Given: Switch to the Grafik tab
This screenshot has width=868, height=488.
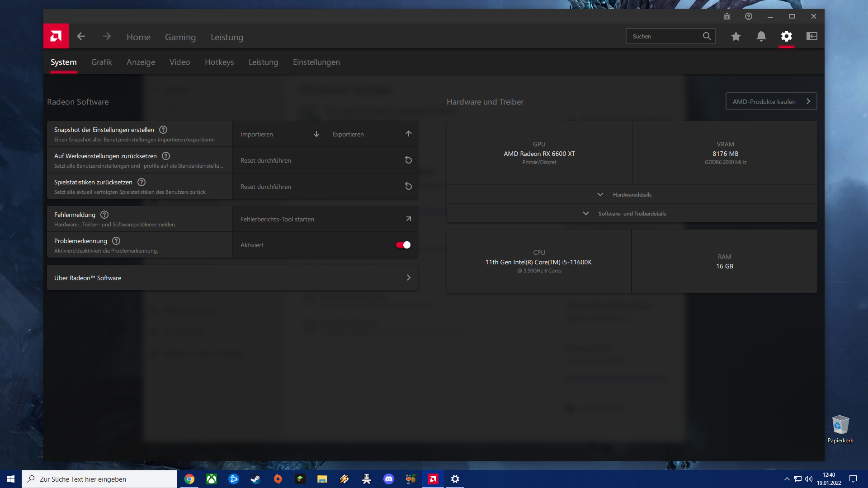Looking at the screenshot, I should [101, 62].
